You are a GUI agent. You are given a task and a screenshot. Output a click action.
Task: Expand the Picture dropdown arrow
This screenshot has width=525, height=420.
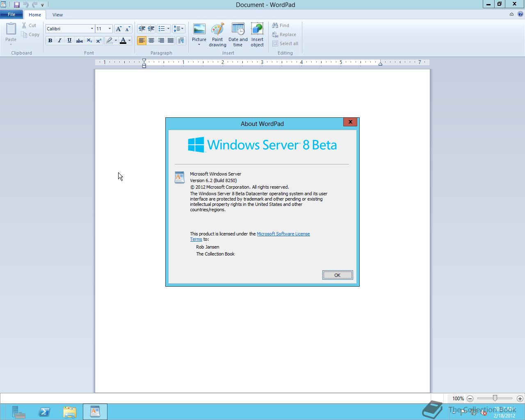199,45
